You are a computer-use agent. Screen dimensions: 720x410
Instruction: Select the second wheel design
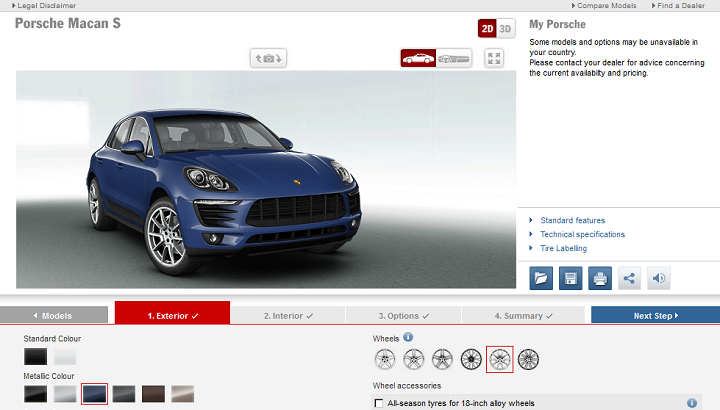413,359
